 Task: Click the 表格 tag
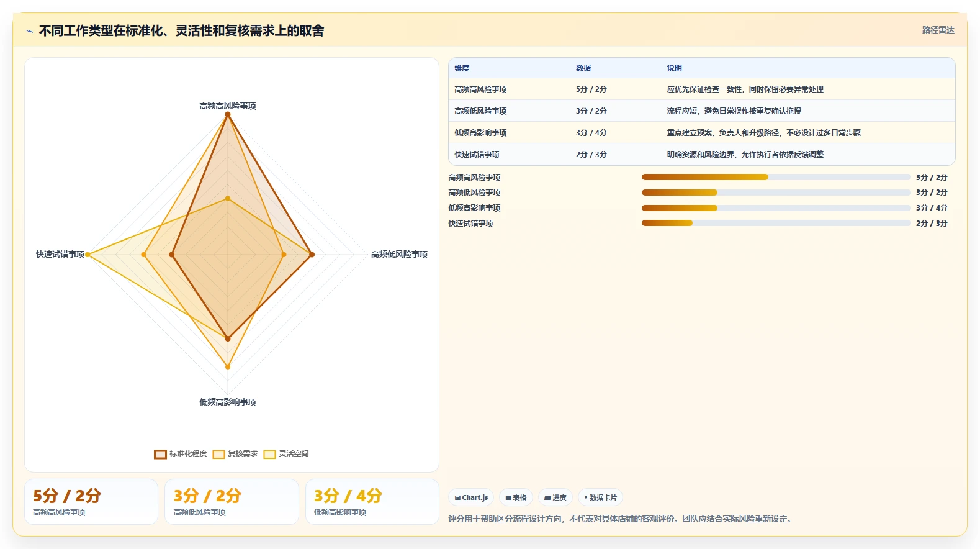pos(516,497)
